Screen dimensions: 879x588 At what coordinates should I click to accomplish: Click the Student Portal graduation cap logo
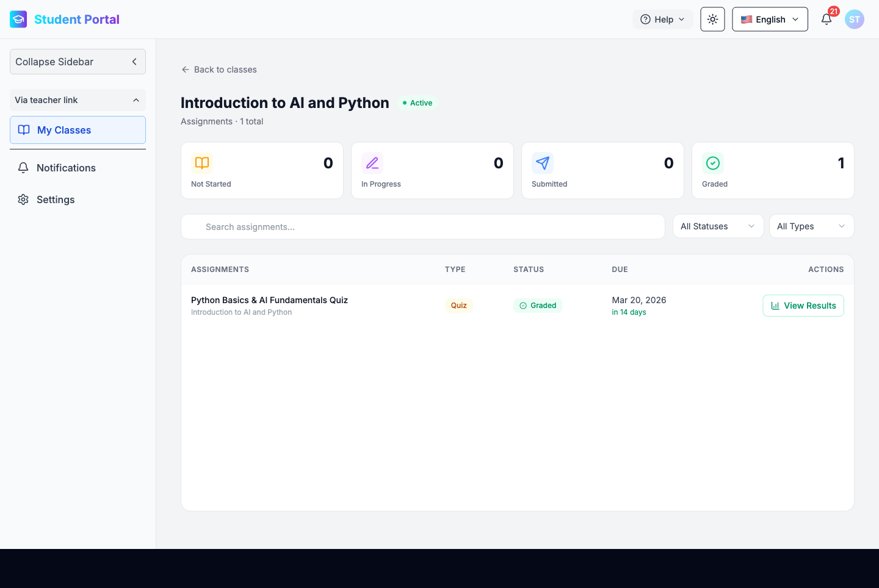[x=18, y=20]
